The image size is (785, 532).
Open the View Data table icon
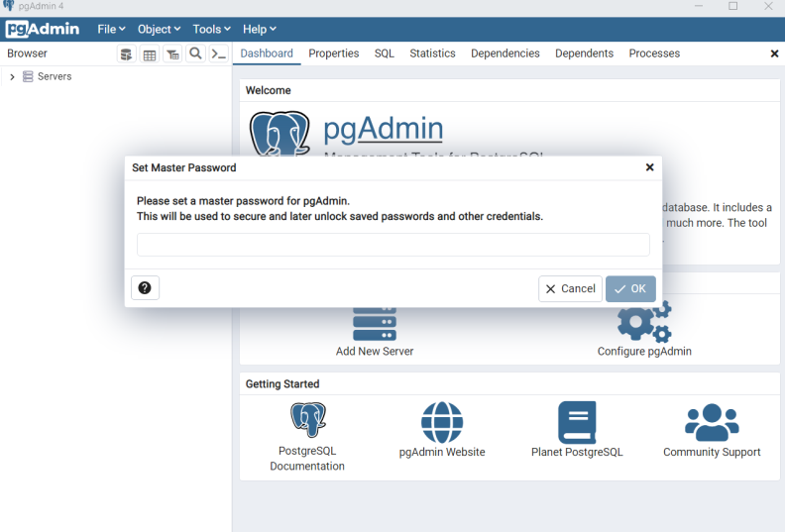[150, 54]
